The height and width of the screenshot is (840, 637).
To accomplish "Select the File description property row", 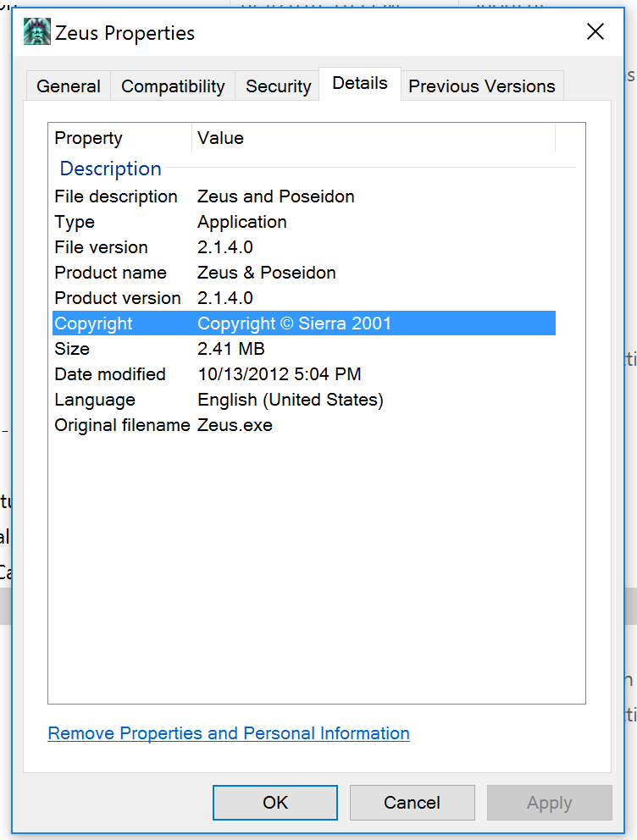I will pos(304,196).
